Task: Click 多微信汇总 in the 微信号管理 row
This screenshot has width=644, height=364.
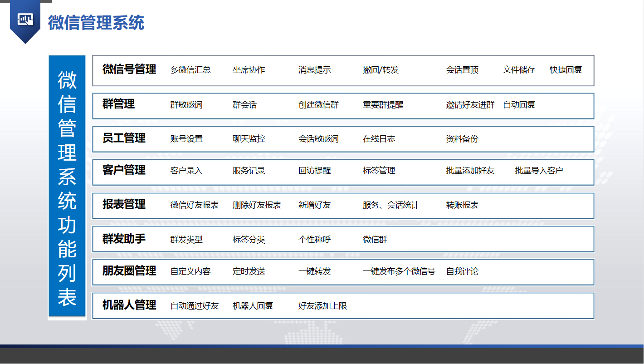Action: point(190,70)
